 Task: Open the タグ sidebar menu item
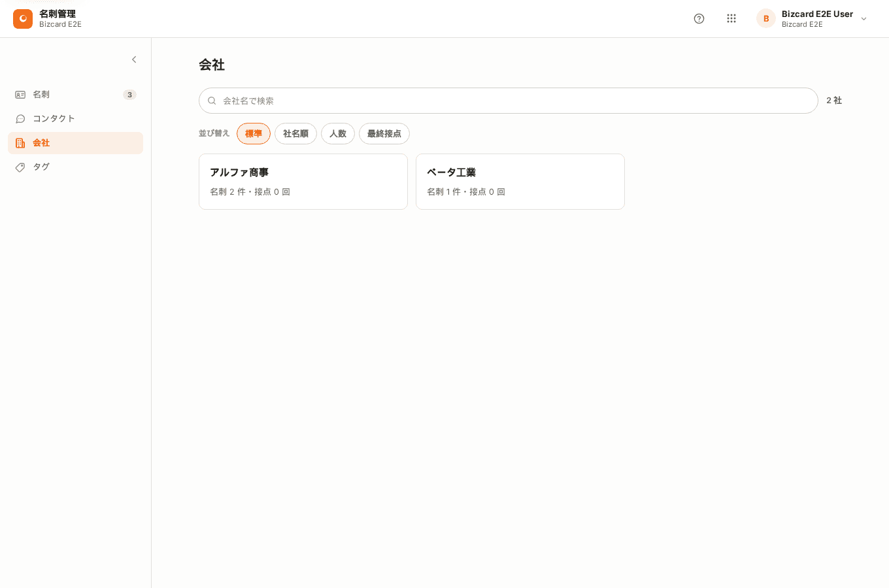(75, 167)
